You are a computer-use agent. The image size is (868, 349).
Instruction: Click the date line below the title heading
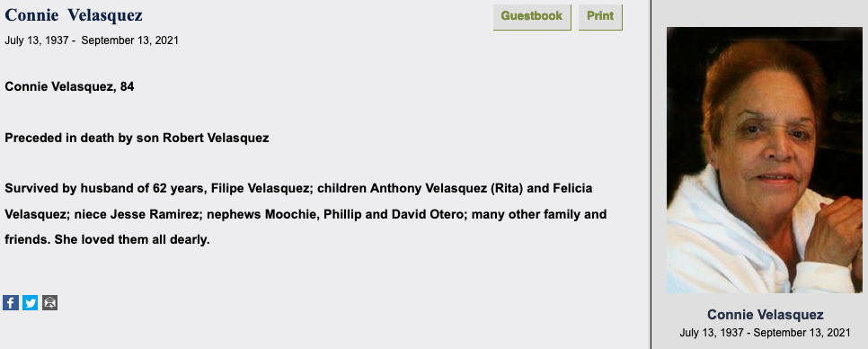click(92, 40)
